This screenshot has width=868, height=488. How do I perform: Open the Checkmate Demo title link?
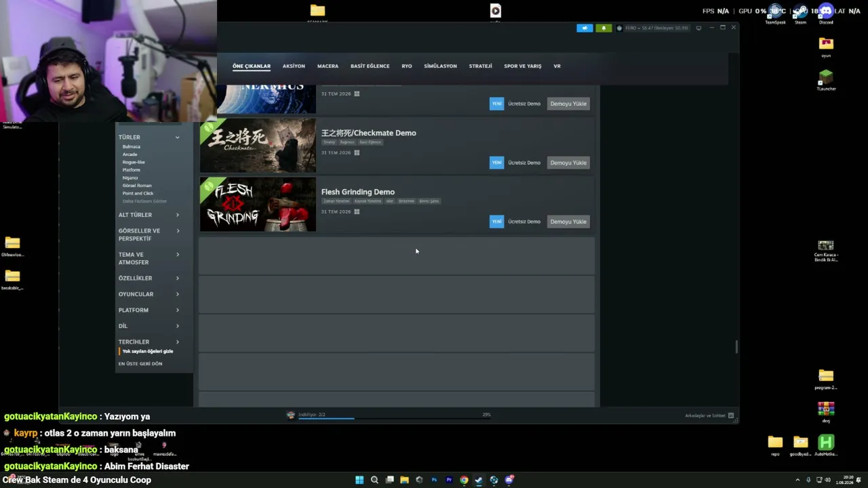368,133
